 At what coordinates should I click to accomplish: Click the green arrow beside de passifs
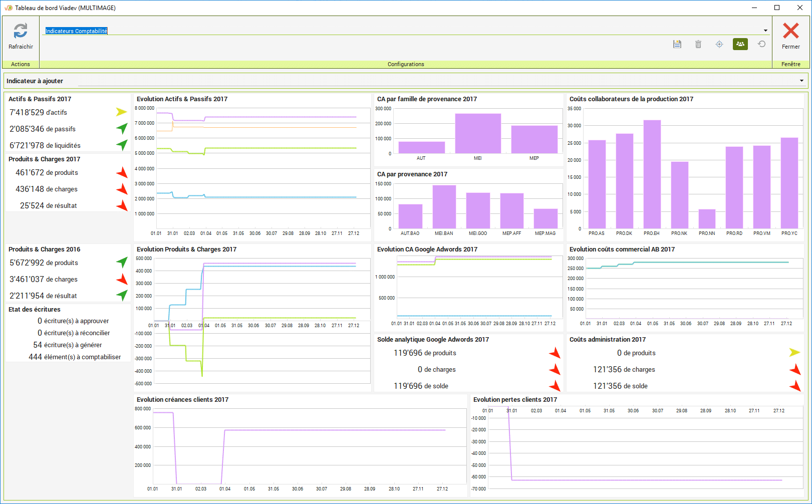click(x=122, y=128)
